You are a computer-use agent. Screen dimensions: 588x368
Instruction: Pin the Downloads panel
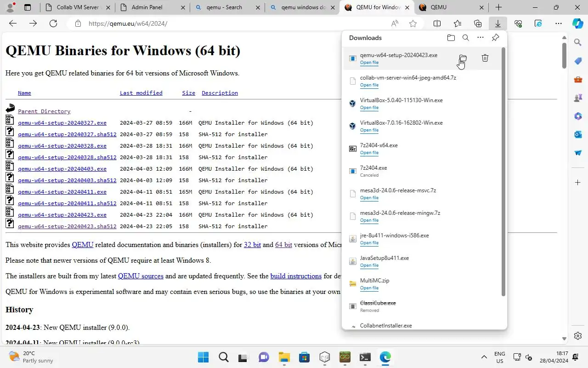click(495, 38)
